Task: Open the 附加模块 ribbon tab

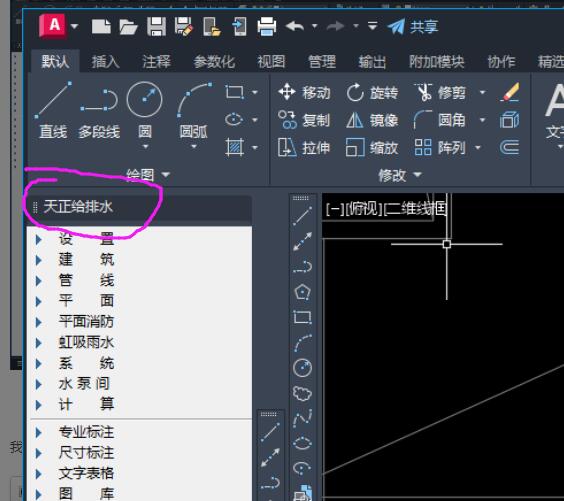Action: pos(437,62)
